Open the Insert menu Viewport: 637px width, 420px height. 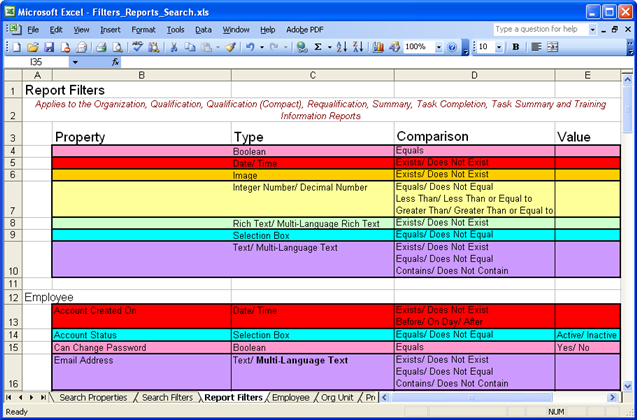110,30
